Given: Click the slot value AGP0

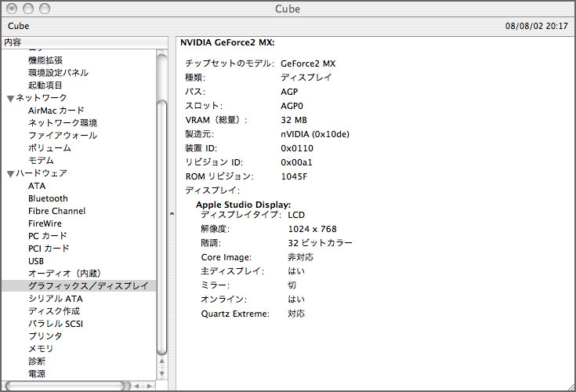Looking at the screenshot, I should pyautogui.click(x=292, y=106).
